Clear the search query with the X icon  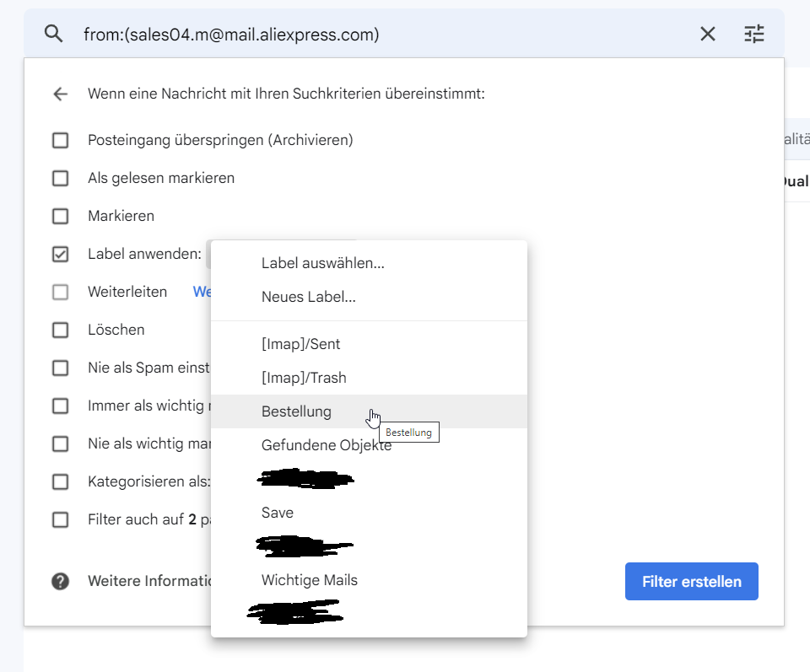click(x=707, y=34)
